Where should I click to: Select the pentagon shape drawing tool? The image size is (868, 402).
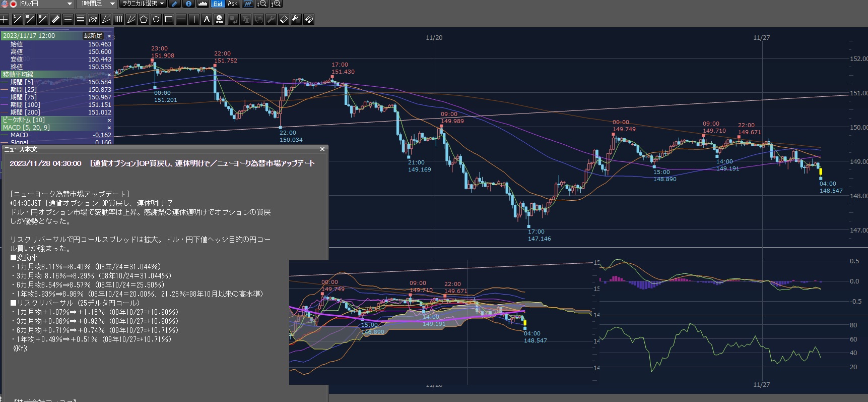coord(144,20)
